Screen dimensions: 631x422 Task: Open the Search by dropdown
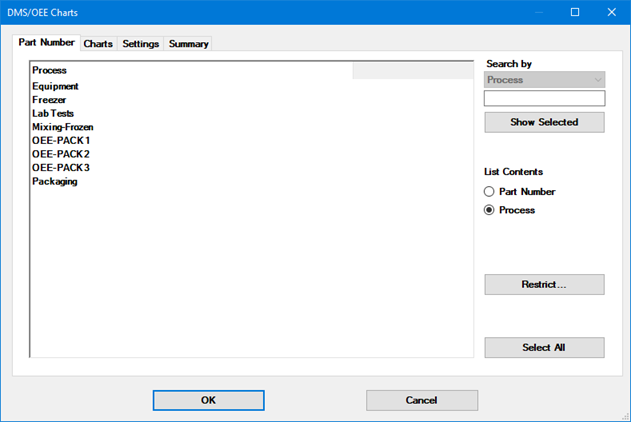(544, 80)
